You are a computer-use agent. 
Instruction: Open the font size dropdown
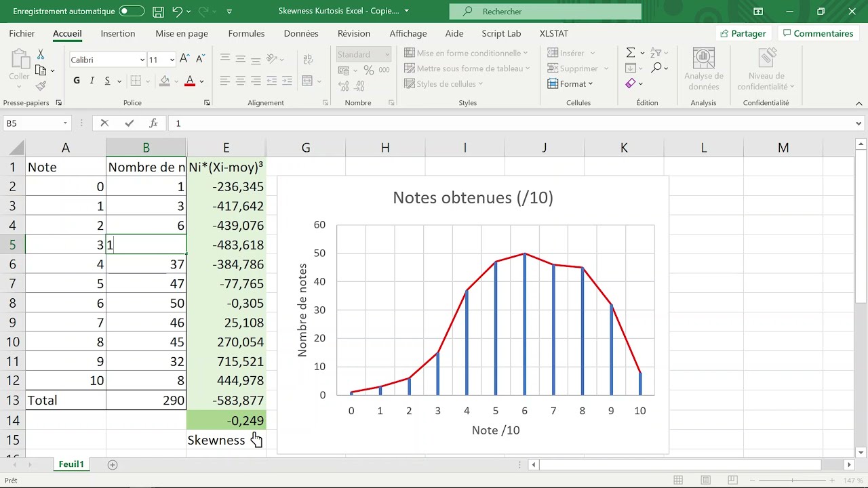[172, 60]
